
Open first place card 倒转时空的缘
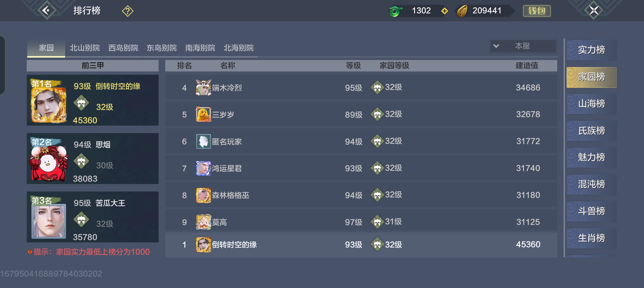(93, 100)
